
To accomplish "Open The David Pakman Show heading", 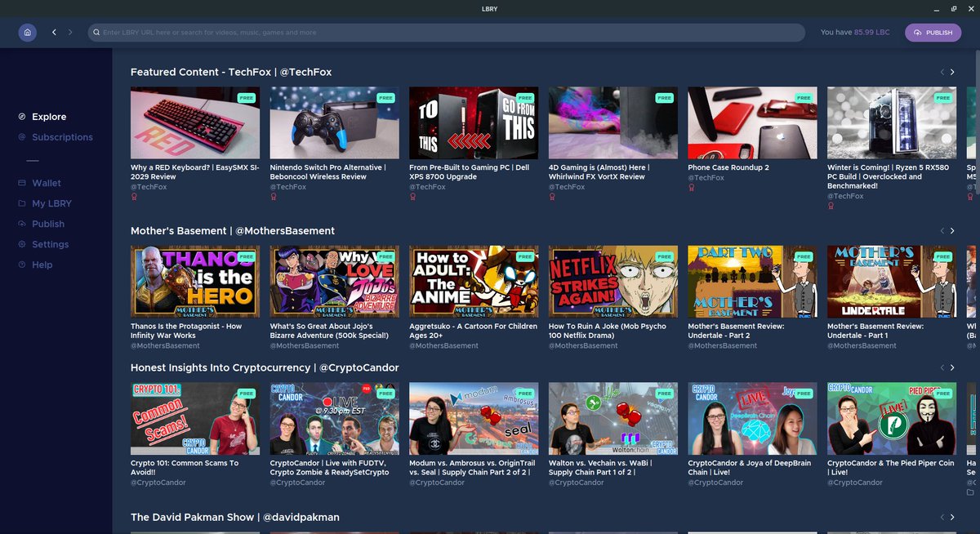I will coord(235,517).
